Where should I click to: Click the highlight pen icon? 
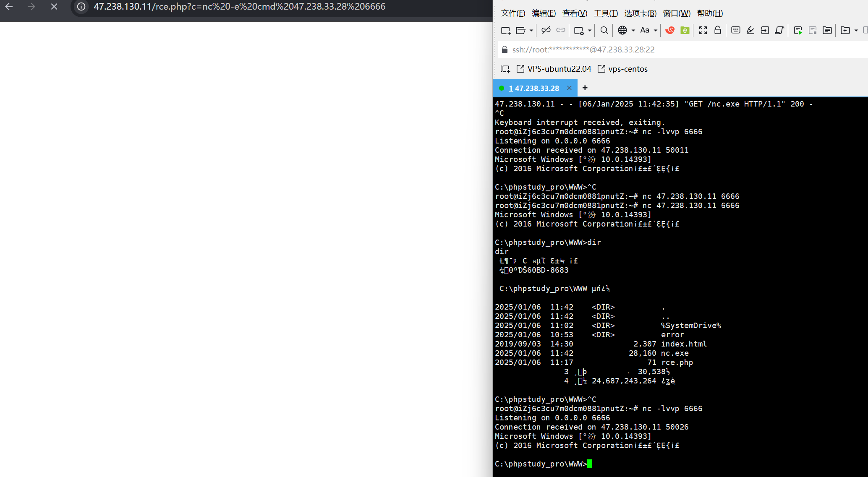point(750,30)
